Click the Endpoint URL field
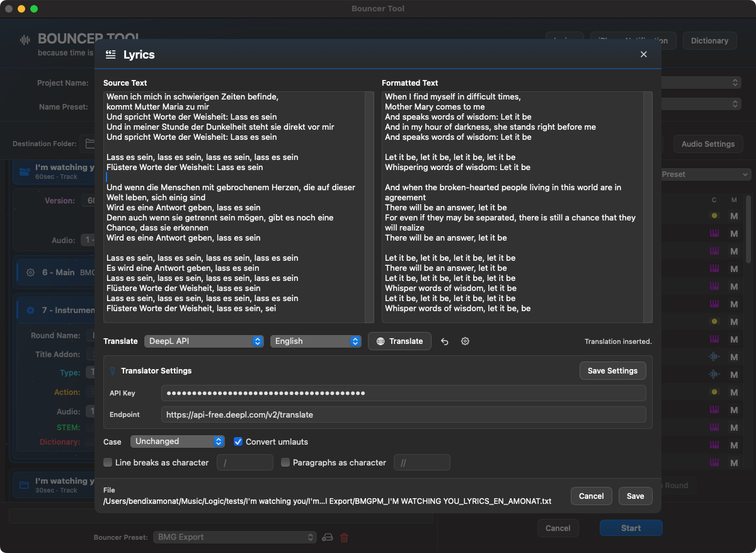The height and width of the screenshot is (553, 756). pyautogui.click(x=404, y=415)
